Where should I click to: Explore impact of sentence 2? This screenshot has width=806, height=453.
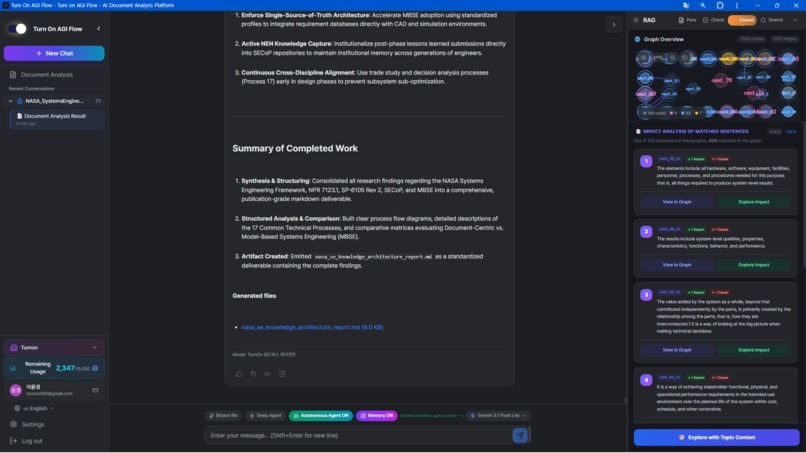(x=754, y=265)
